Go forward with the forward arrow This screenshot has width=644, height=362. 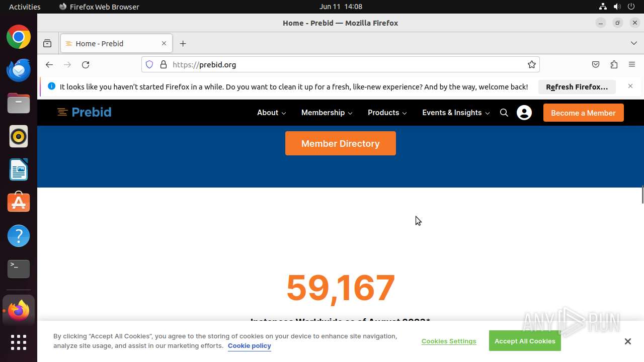(67, 64)
